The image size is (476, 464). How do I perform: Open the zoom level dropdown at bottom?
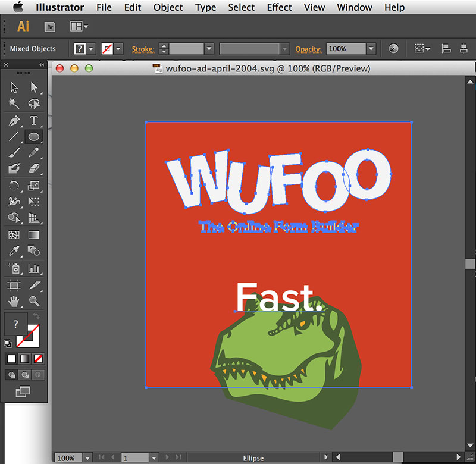point(87,457)
